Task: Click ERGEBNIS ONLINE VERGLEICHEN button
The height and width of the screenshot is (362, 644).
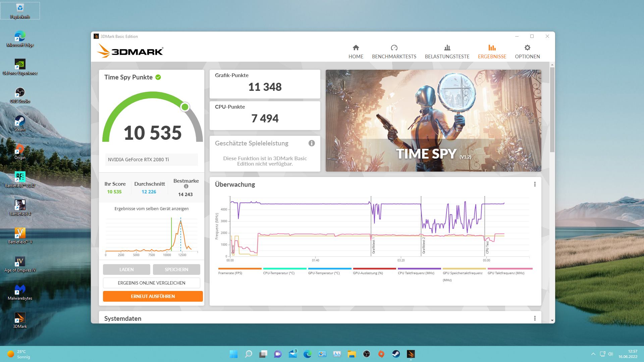Action: 151,283
